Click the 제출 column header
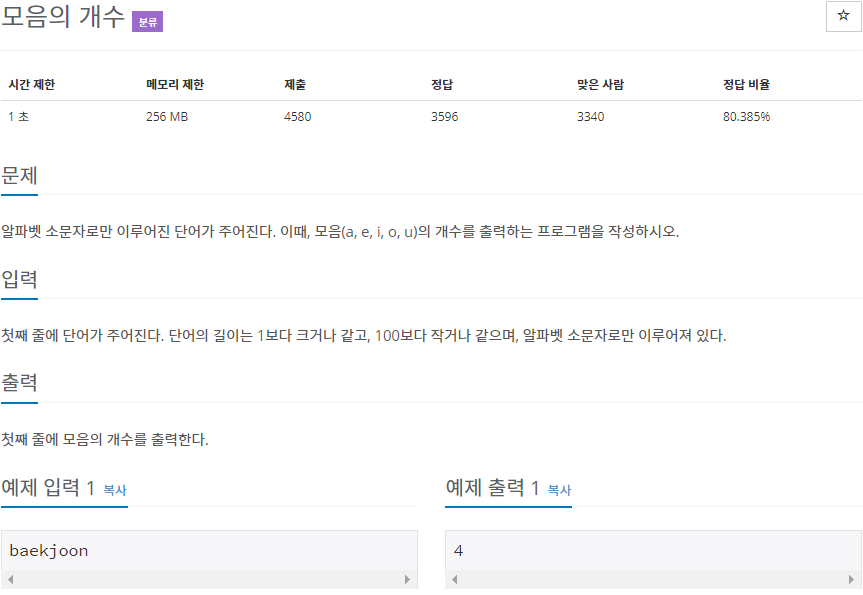 coord(295,85)
